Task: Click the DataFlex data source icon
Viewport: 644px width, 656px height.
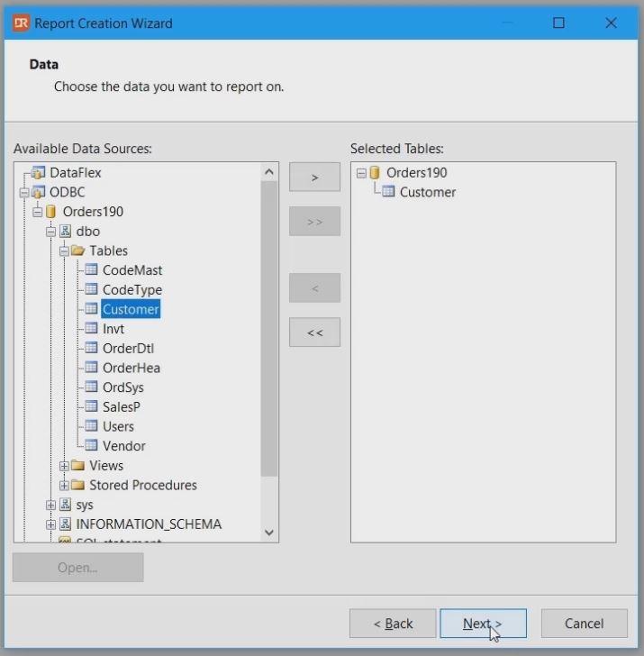Action: (38, 173)
